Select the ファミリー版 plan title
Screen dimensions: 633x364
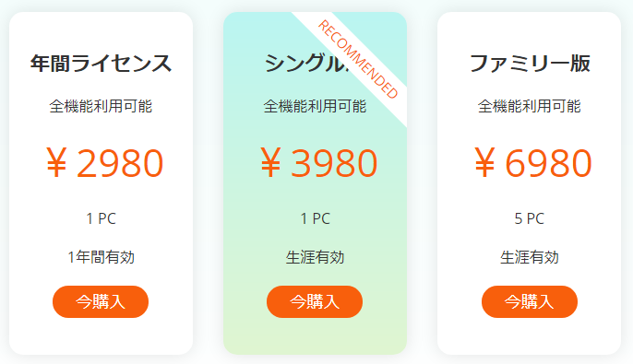[530, 64]
